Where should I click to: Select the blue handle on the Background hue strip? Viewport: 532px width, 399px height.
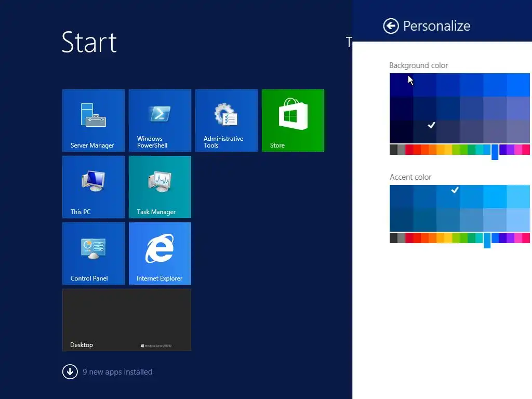pos(495,152)
